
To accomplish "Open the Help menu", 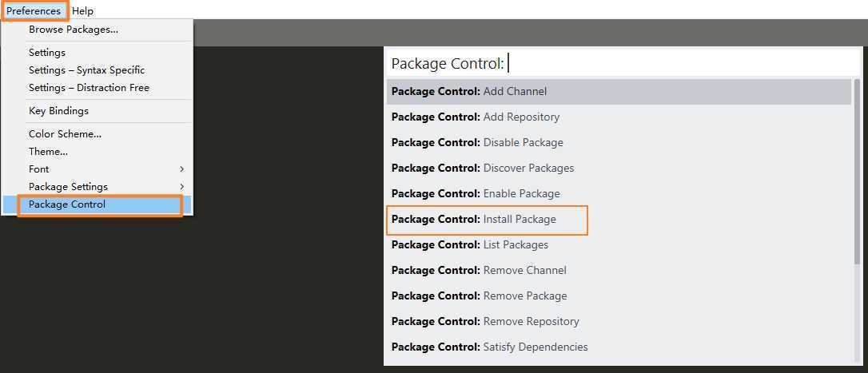I will (x=82, y=11).
